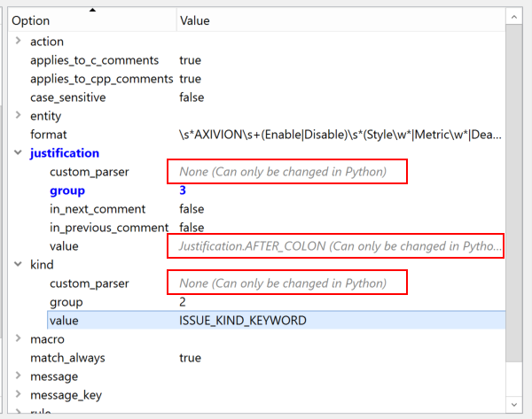Select the applies_to_cpp_comments row
This screenshot has width=532, height=419.
[256, 79]
